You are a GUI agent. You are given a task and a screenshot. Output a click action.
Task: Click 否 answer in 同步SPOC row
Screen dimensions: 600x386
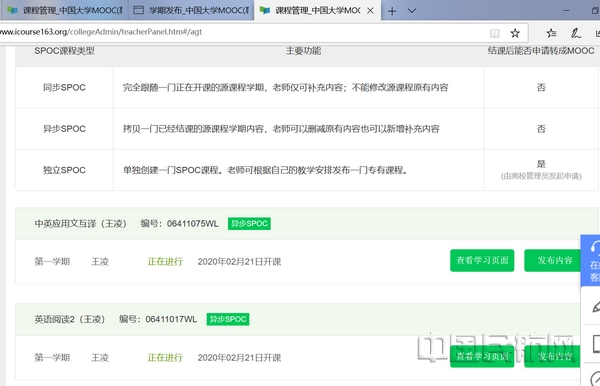click(x=541, y=88)
